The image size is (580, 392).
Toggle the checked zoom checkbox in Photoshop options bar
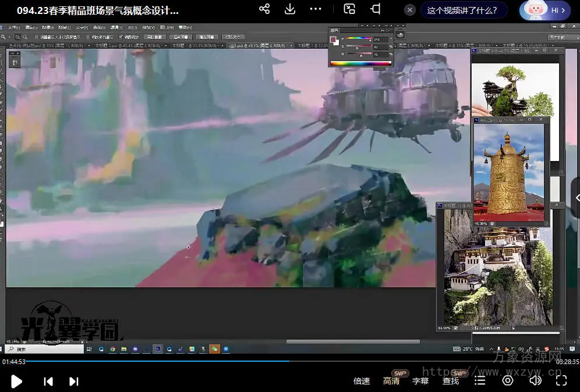pyautogui.click(x=121, y=37)
